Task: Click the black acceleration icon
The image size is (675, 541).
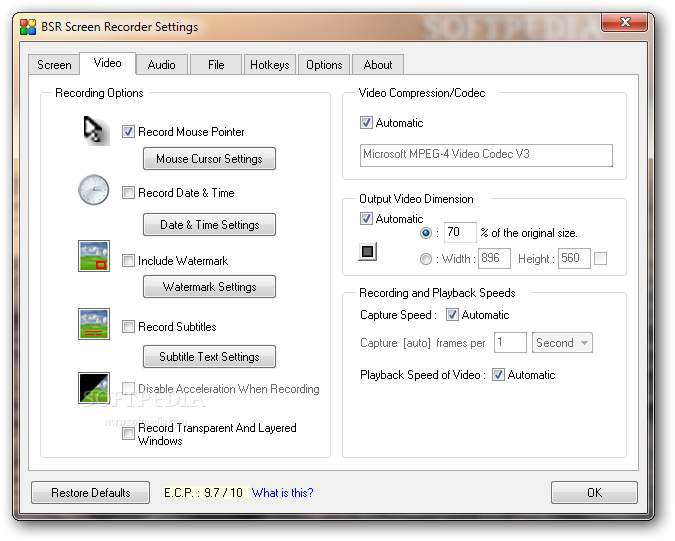Action: (94, 388)
